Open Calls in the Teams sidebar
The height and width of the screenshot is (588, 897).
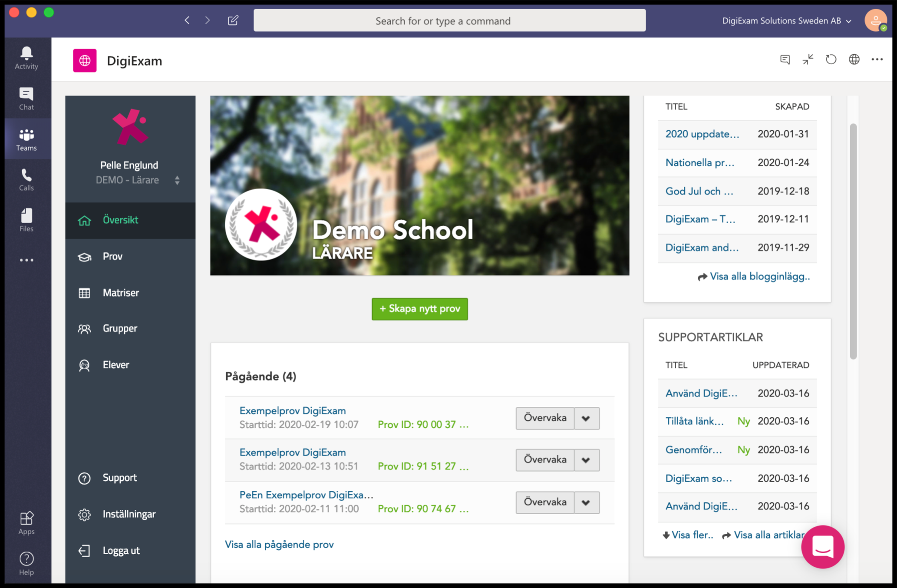(x=26, y=179)
